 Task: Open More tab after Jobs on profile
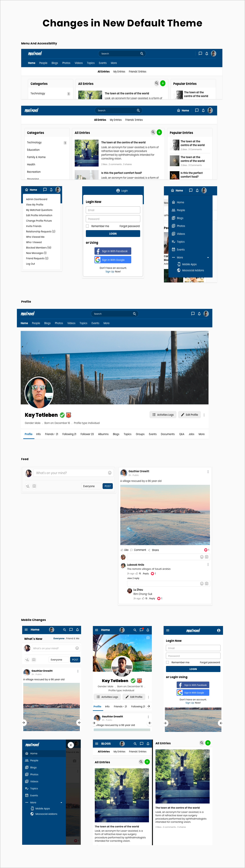tap(202, 434)
